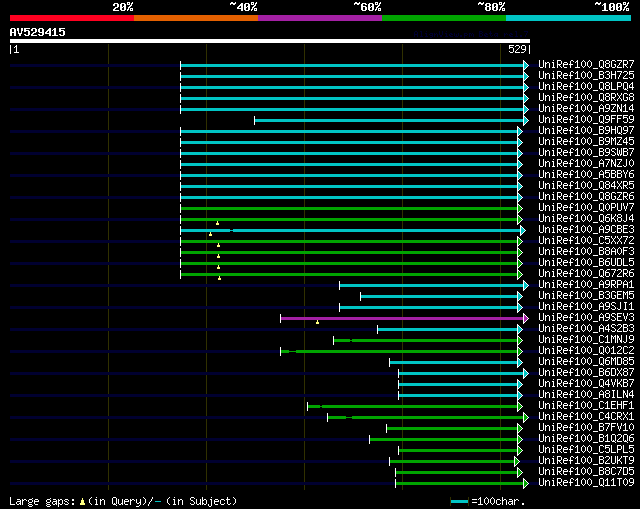The width and height of the screenshot is (640, 509).
Task: Click UniRef100_A7NZJ0 label
Action: (x=586, y=164)
